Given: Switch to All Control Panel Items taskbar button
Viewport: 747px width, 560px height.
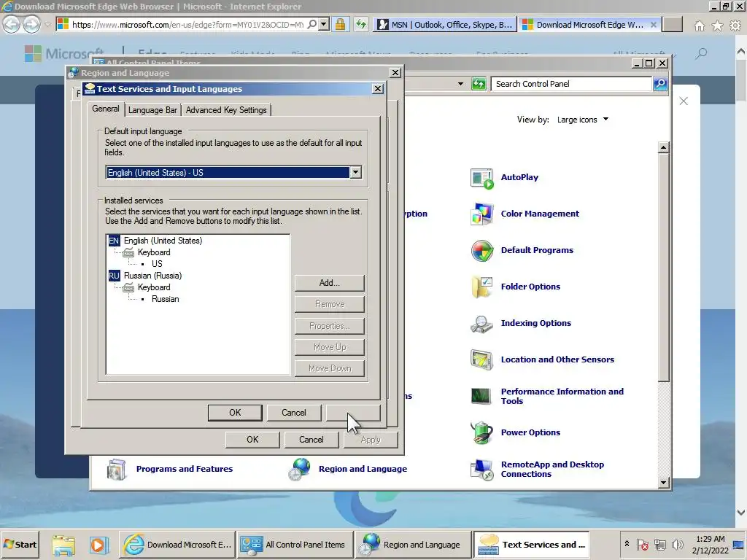Looking at the screenshot, I should pos(295,544).
